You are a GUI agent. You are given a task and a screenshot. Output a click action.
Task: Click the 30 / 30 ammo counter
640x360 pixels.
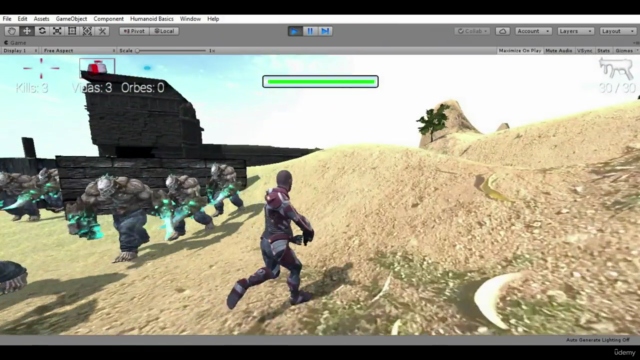click(x=617, y=88)
